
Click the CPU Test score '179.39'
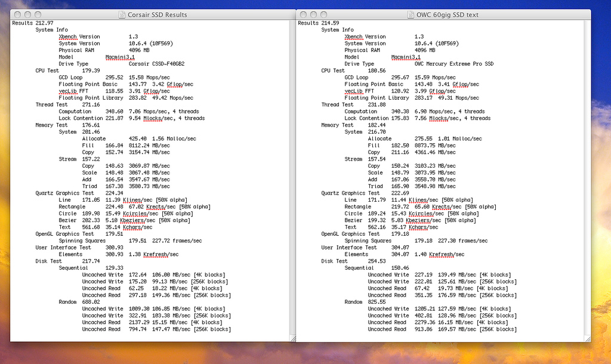tap(91, 70)
